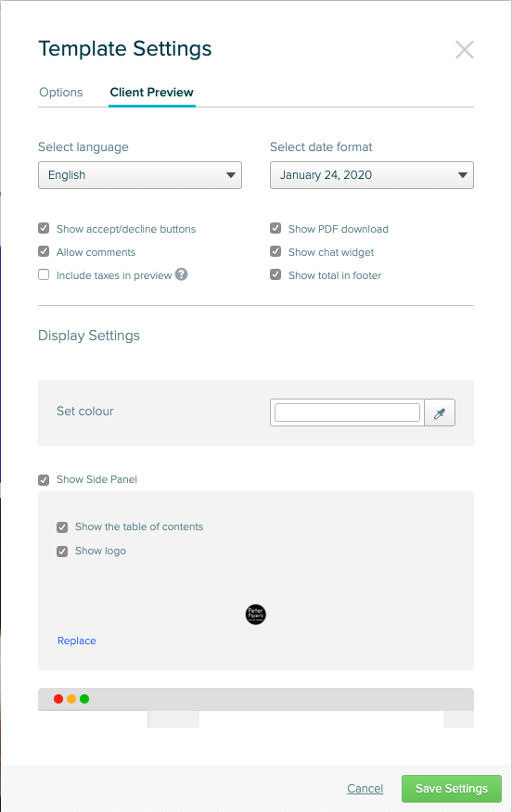Enable Include taxes in preview checkbox
The width and height of the screenshot is (512, 812).
44,274
